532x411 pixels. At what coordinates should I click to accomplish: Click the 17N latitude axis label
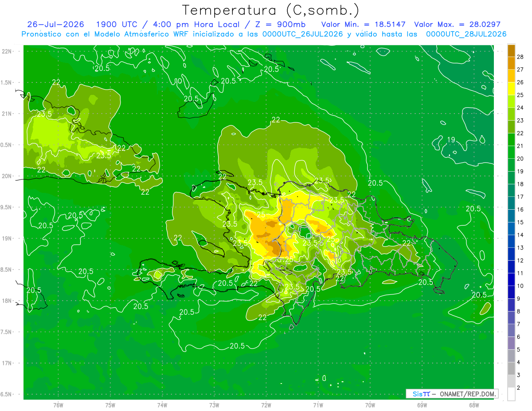click(6, 363)
